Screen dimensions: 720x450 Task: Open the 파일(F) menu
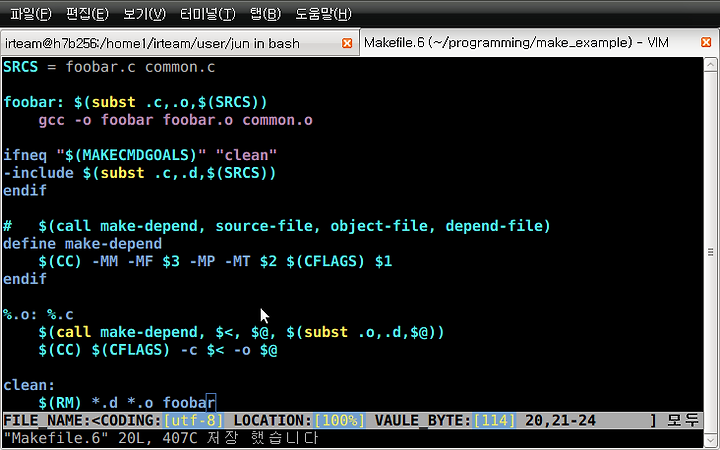[31, 14]
